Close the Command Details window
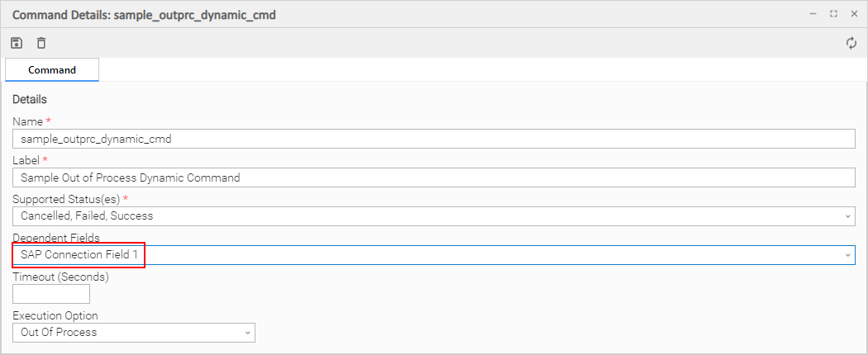Screen dimensions: 868x355 854,14
